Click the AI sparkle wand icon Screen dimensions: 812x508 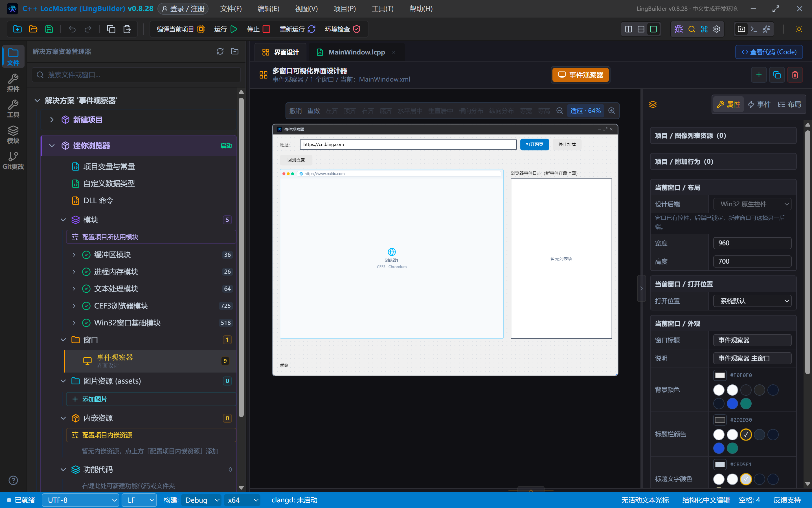(x=766, y=29)
